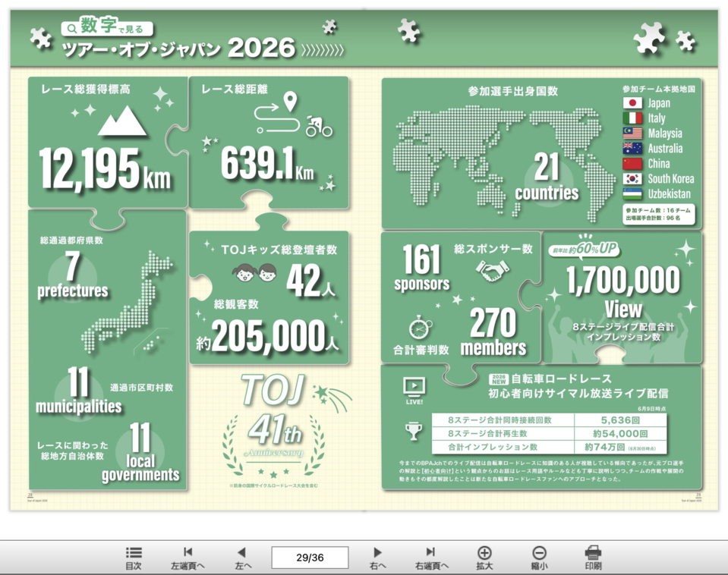This screenshot has width=728, height=575.
Task: Click the dotted Japan map graphic
Action: (128, 302)
